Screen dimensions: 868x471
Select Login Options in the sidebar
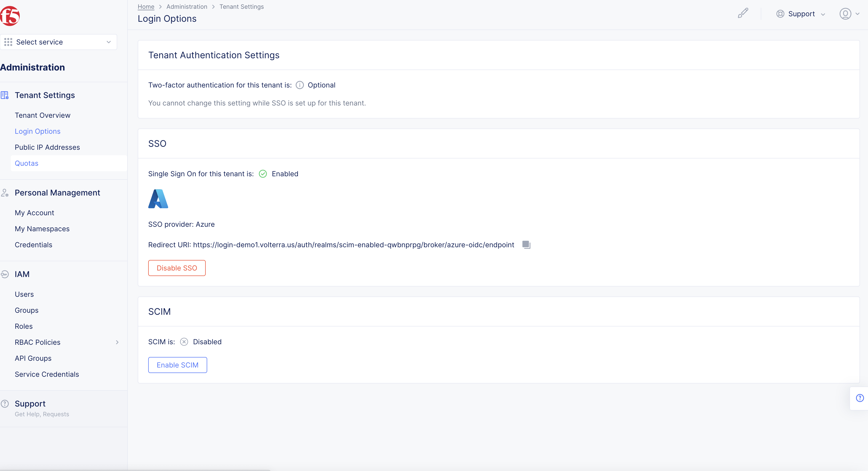pyautogui.click(x=37, y=131)
